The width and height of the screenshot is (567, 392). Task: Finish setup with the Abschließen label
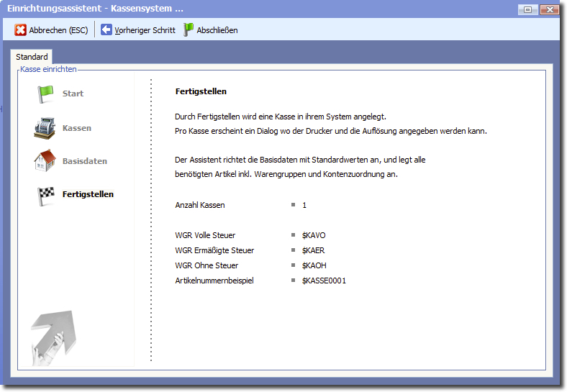click(x=217, y=30)
